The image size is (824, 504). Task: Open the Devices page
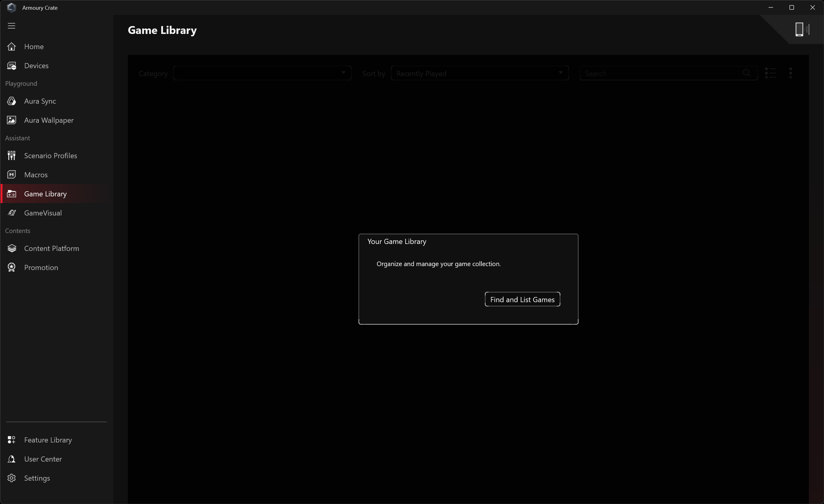(x=36, y=65)
